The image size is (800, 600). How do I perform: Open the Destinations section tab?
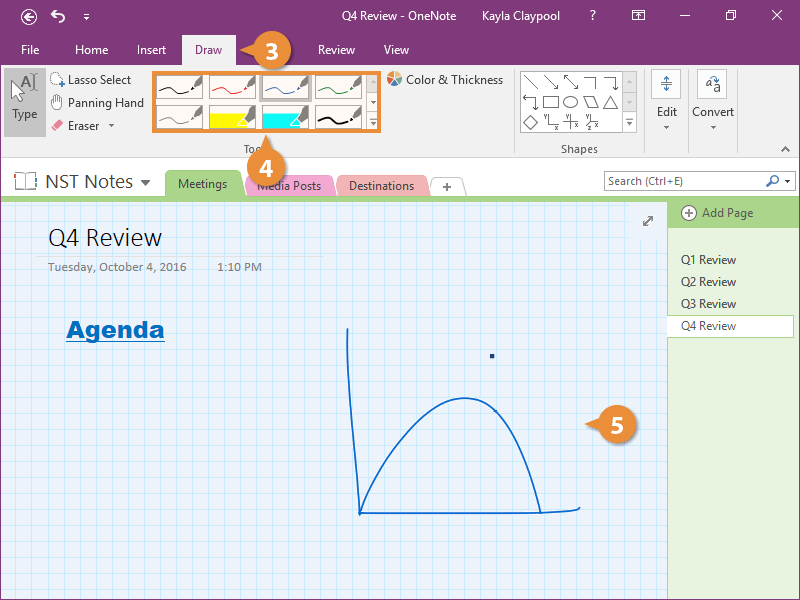pyautogui.click(x=381, y=186)
